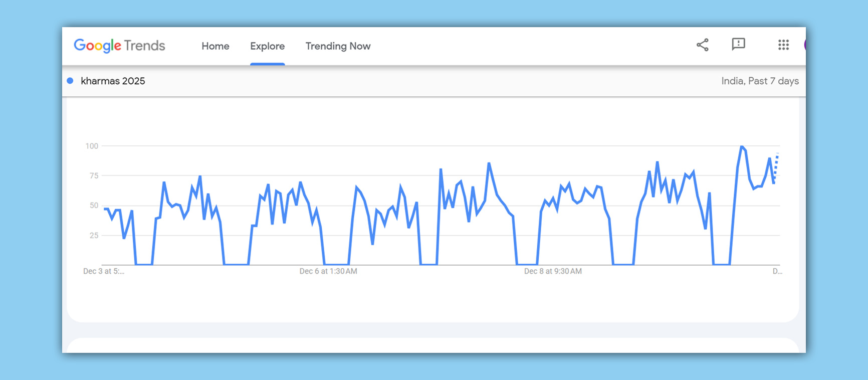The image size is (868, 380).
Task: Select the Dec 6 at 1:30 AM label
Action: click(x=328, y=271)
